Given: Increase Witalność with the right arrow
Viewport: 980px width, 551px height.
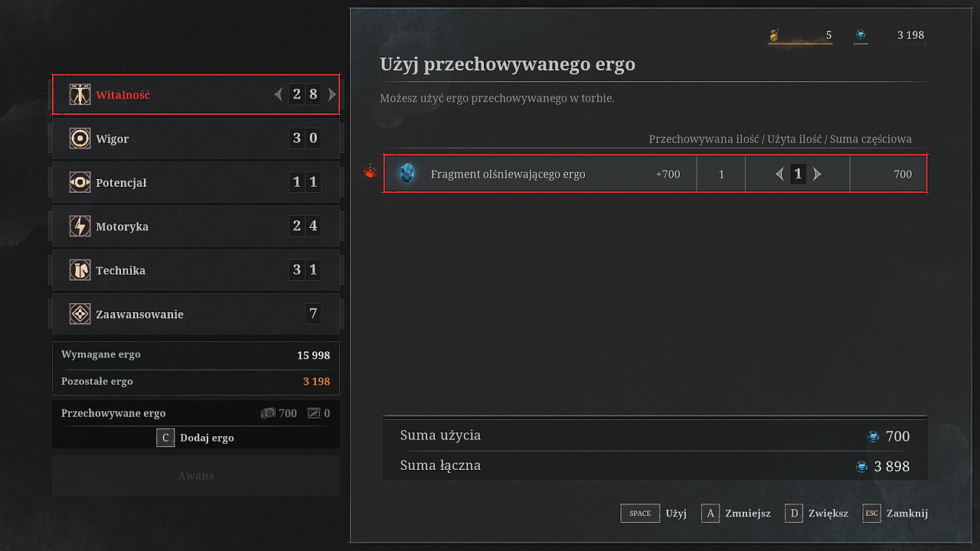Looking at the screenshot, I should point(332,95).
